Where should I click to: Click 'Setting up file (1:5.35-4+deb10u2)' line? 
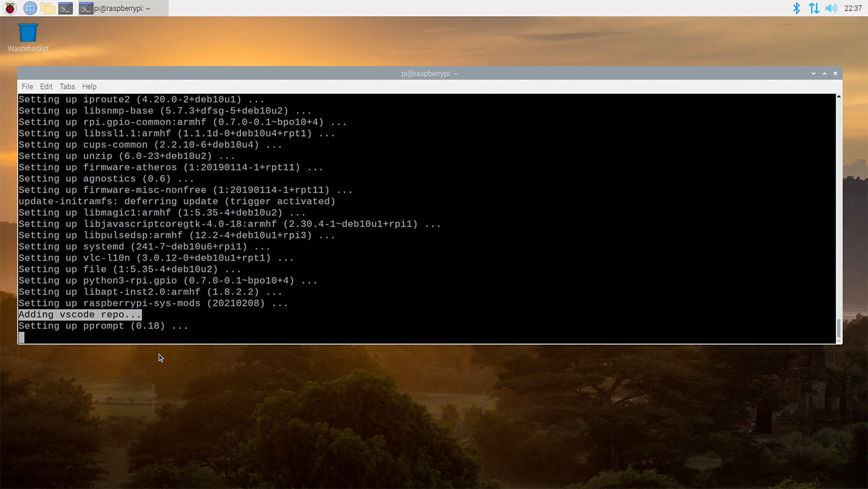(x=130, y=269)
